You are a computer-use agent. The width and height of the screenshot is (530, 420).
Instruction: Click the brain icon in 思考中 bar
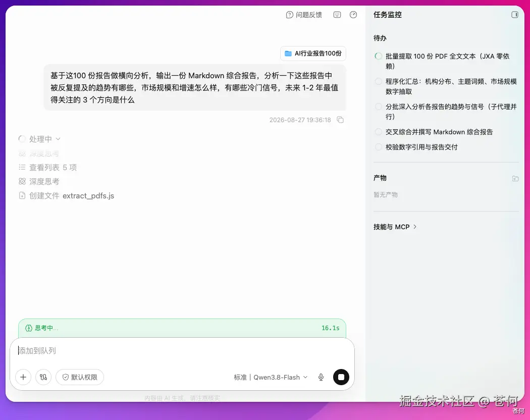click(29, 328)
